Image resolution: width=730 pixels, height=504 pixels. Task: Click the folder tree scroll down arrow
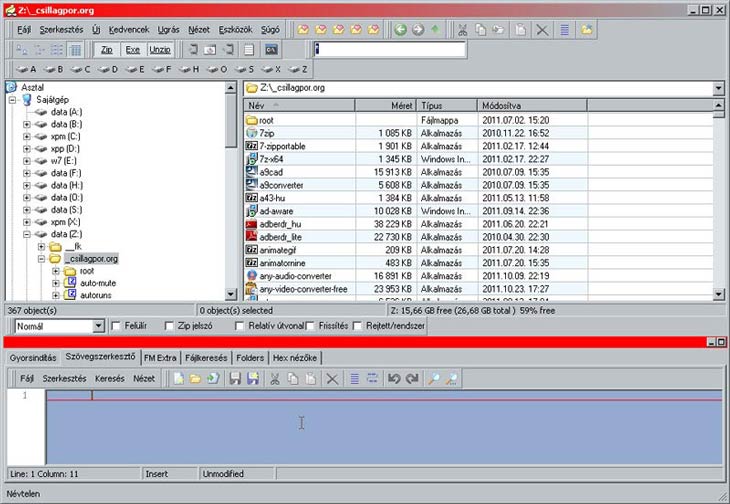(x=231, y=294)
